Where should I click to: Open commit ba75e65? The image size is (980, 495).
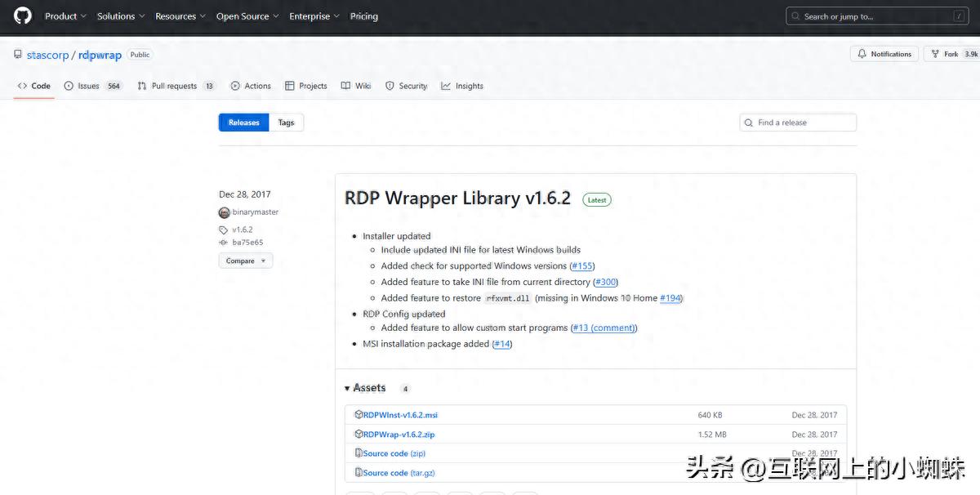click(247, 243)
